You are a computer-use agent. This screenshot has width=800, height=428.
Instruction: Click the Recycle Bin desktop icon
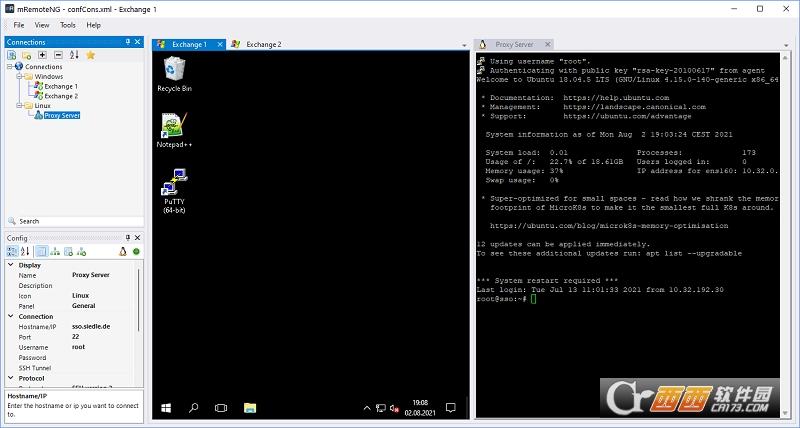[x=174, y=74]
